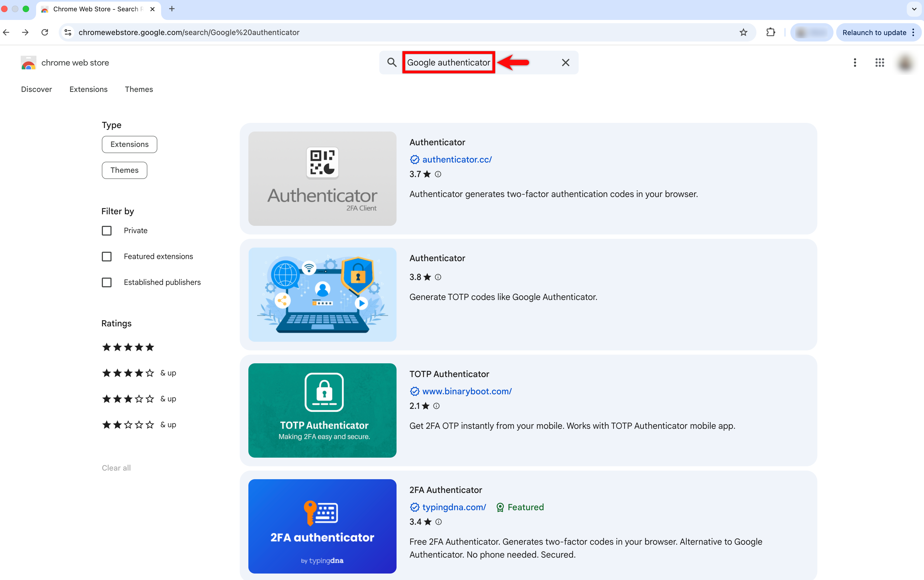Check Featured extensions filter
Image resolution: width=924 pixels, height=580 pixels.
[107, 256]
